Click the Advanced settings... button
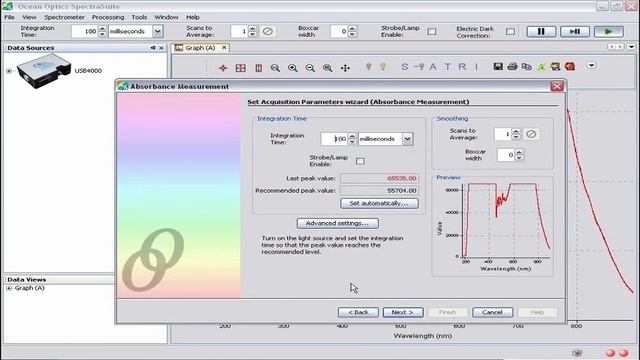Viewport: 640px width, 360px height. click(338, 223)
